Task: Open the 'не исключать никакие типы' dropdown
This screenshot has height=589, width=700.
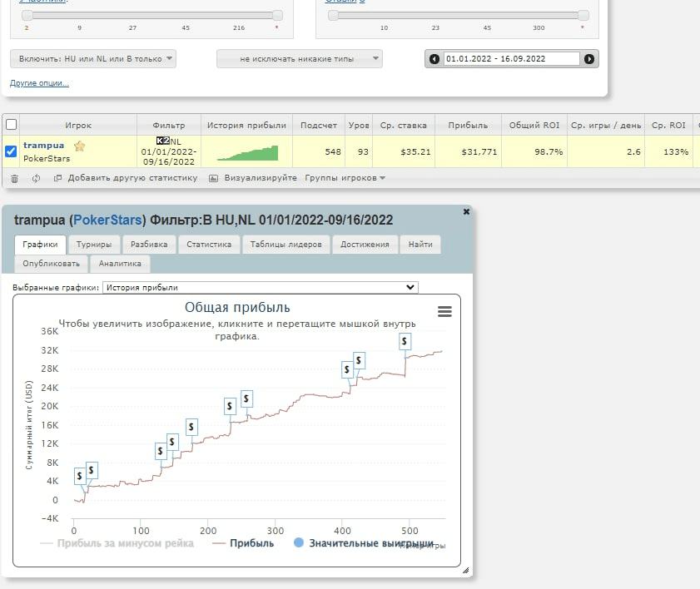Action: coord(300,59)
